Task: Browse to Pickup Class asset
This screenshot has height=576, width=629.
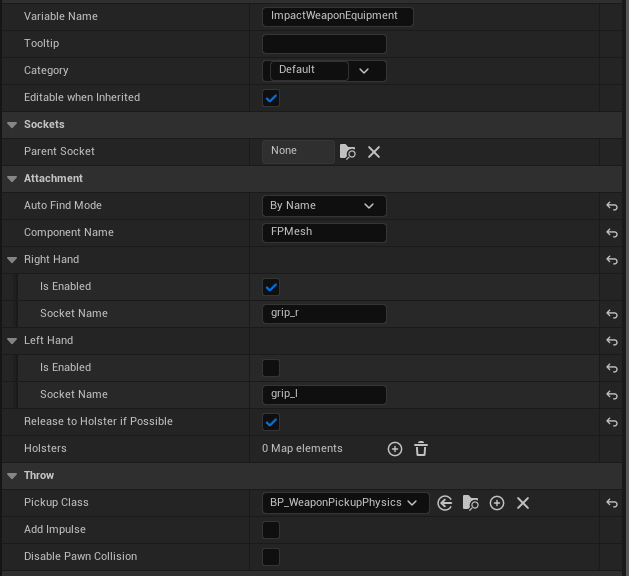Action: point(471,503)
